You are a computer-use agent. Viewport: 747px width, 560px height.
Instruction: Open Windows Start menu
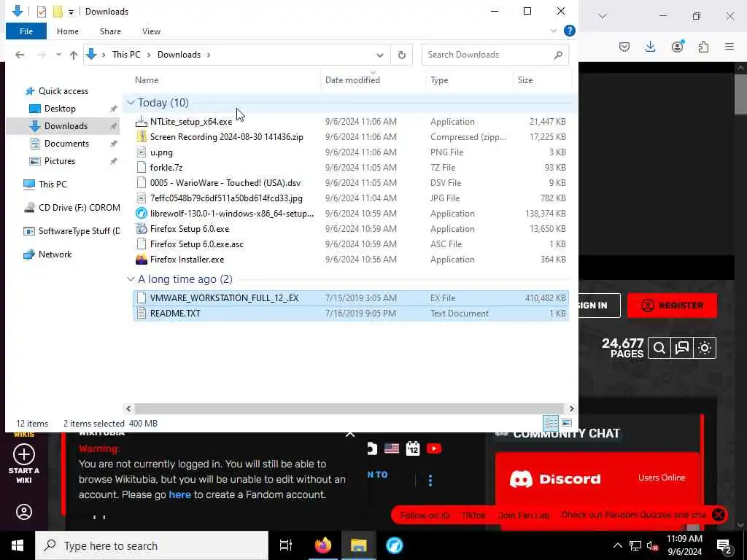tap(18, 545)
